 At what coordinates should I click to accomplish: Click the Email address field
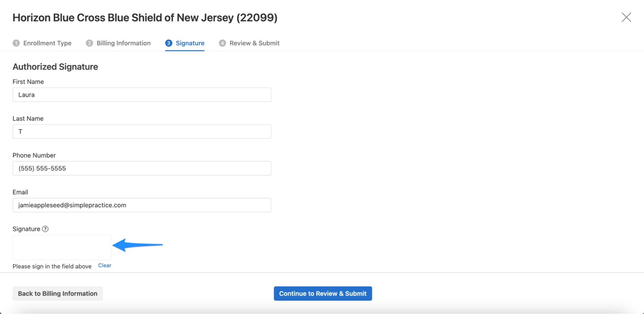coord(141,205)
